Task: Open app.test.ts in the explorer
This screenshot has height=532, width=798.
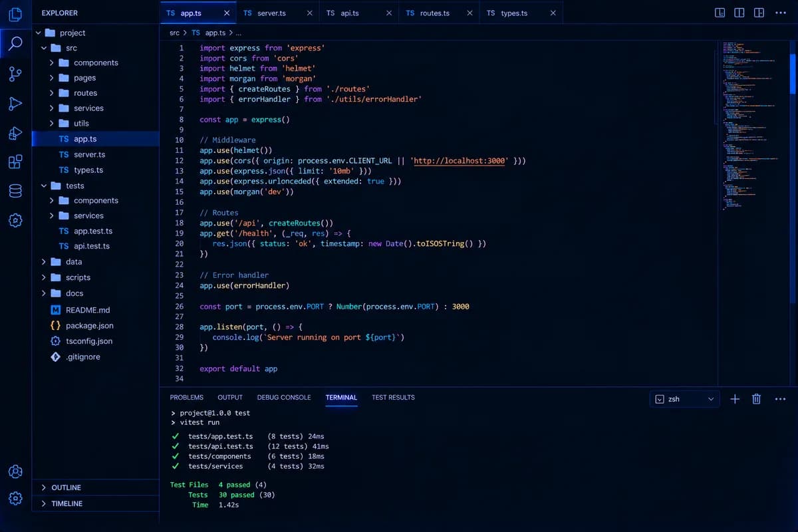Action: coord(95,231)
